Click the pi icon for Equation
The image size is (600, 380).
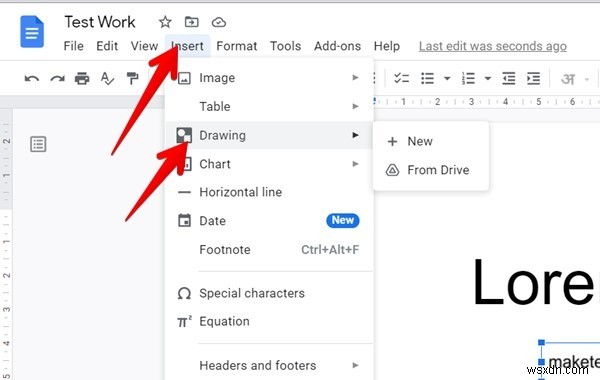(184, 321)
